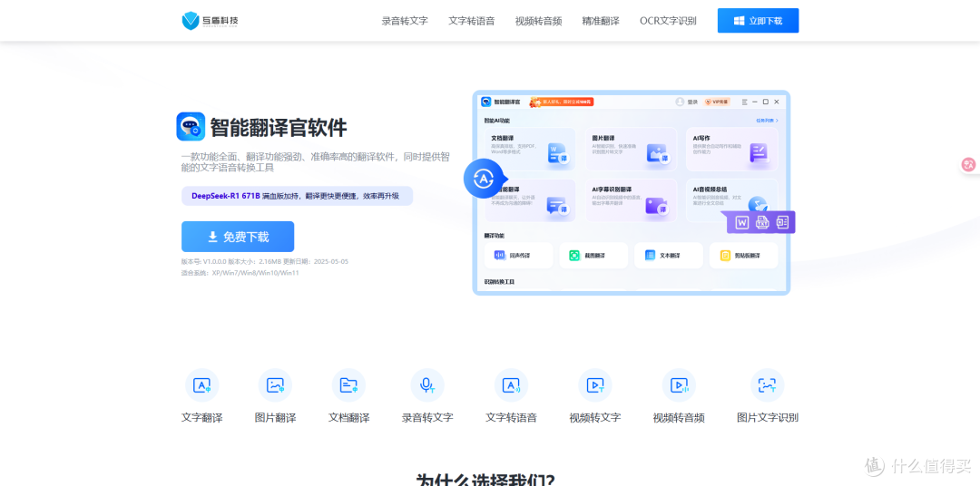Click the DeepSeek-R1 671B promo banner
This screenshot has width=980, height=486.
(297, 196)
